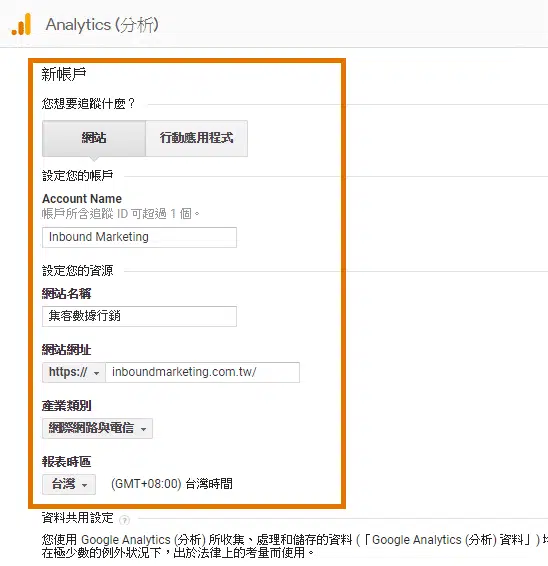Click the 設定您的資源 section label
The width and height of the screenshot is (548, 566).
[x=78, y=270]
